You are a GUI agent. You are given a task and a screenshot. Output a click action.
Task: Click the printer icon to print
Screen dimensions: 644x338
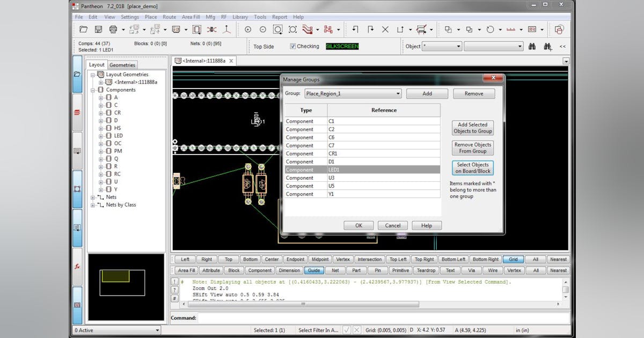coord(112,29)
